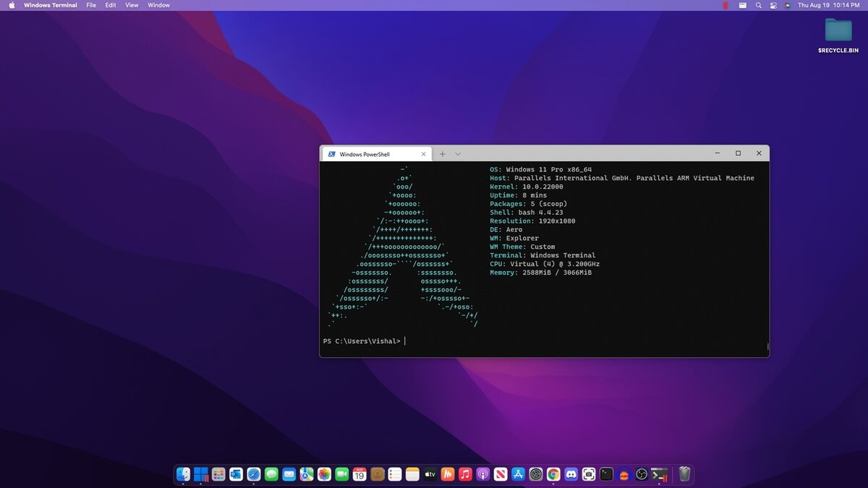This screenshot has width=868, height=488.
Task: Open Calendar from the Dock
Action: [359, 474]
